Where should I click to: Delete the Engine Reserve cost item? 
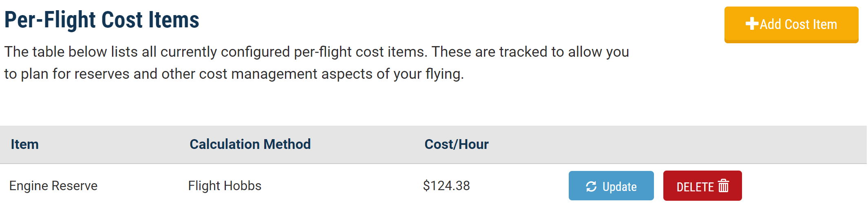tap(702, 186)
